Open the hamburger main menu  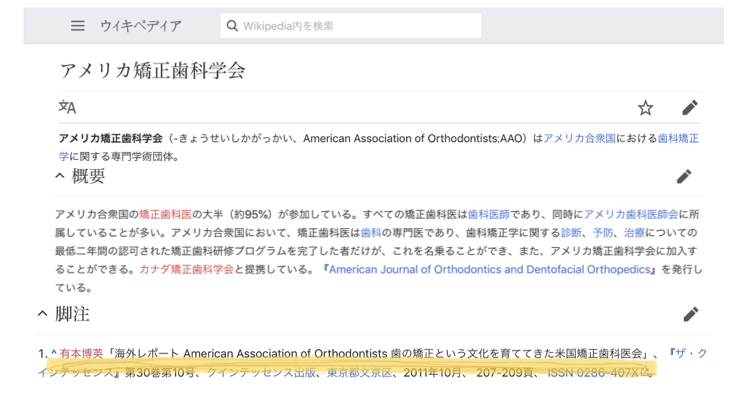(78, 26)
